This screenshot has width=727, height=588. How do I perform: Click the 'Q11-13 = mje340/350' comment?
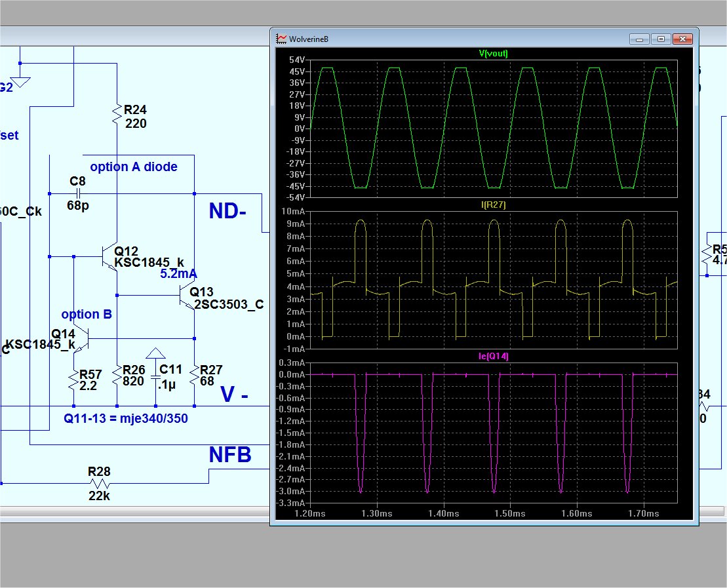coord(126,418)
